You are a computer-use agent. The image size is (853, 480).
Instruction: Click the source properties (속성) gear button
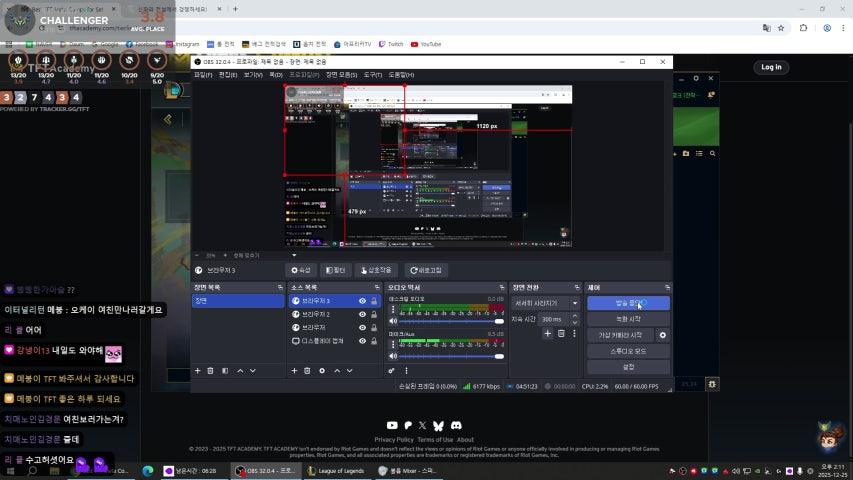(300, 270)
